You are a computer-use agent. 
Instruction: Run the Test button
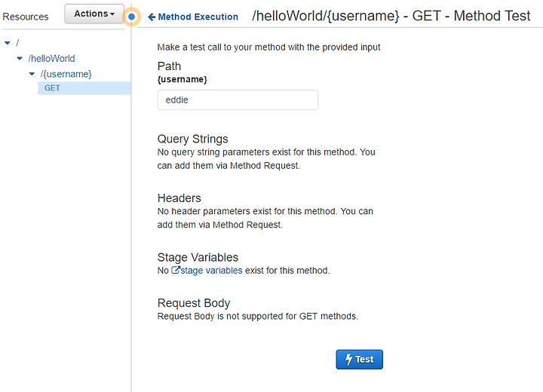[360, 360]
